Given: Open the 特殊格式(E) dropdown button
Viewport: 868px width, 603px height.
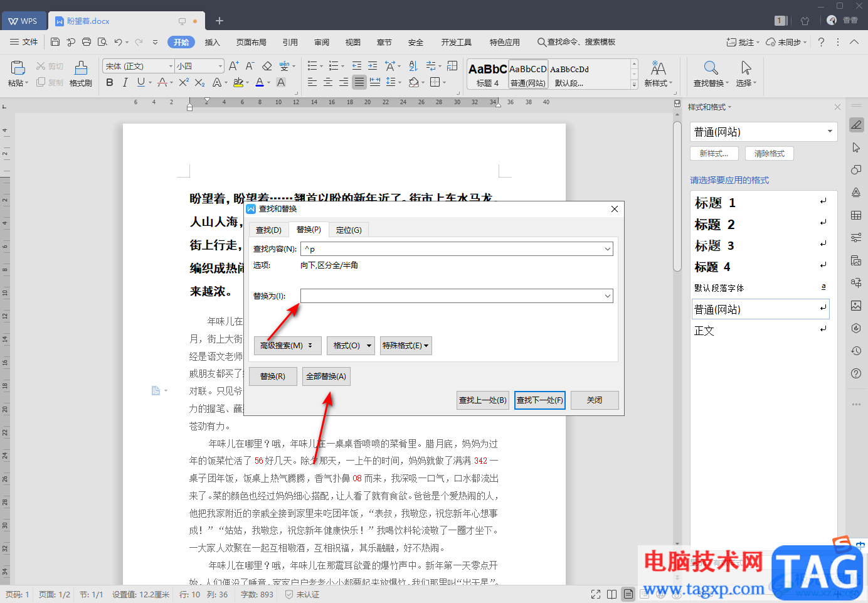Looking at the screenshot, I should (406, 346).
